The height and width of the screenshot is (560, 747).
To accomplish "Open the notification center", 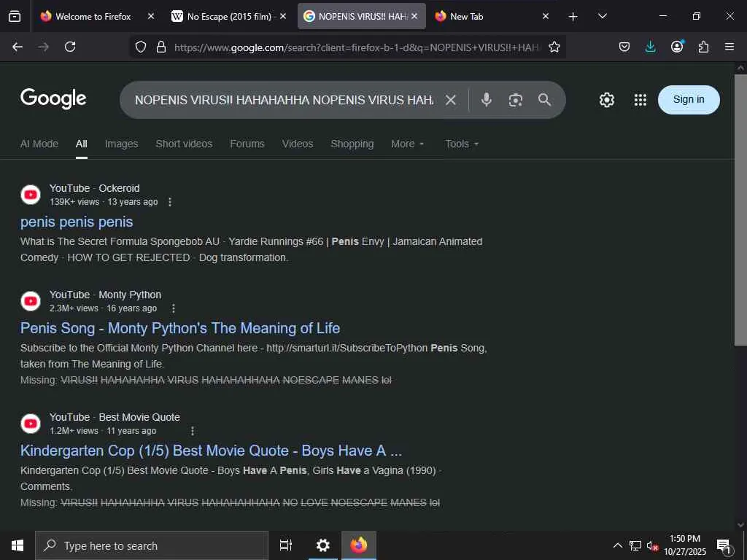I will [x=724, y=545].
